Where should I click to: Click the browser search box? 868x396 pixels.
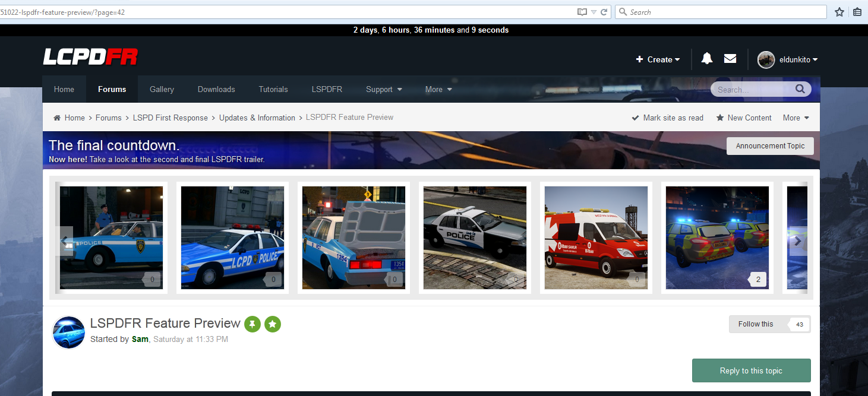[721, 12]
